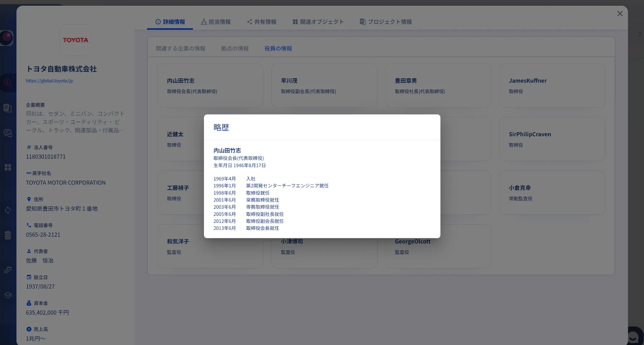644x345 pixels.
Task: Click the 取締役副社長就任 career entry
Action: 265,214
